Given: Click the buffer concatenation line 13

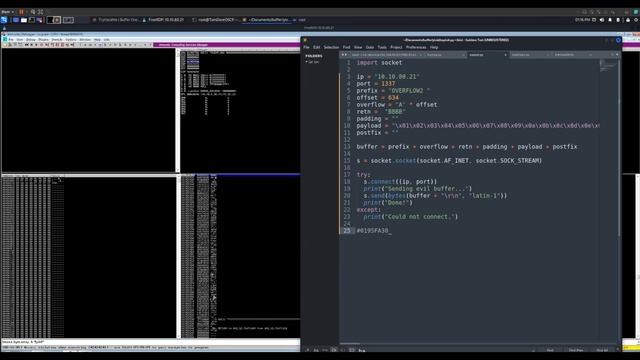Looking at the screenshot, I should point(467,147).
